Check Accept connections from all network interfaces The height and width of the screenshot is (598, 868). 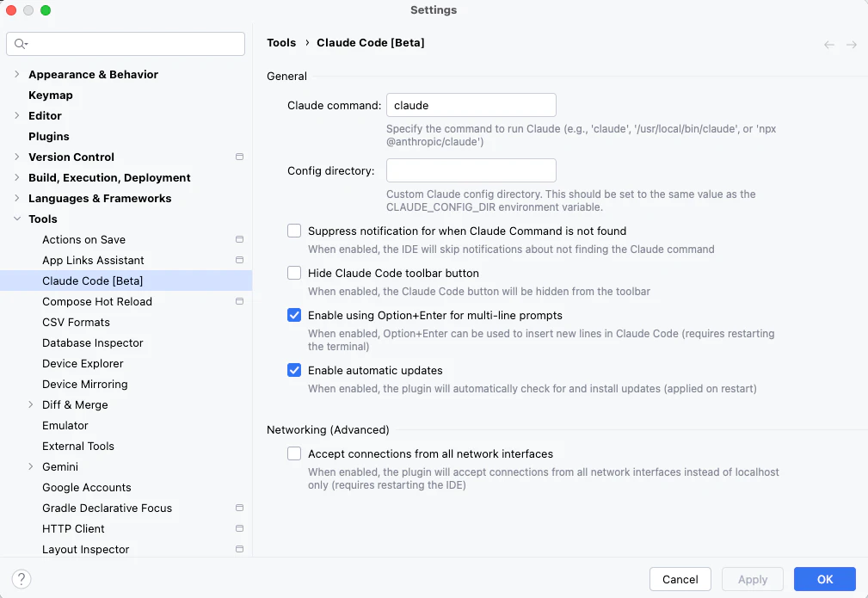(294, 453)
